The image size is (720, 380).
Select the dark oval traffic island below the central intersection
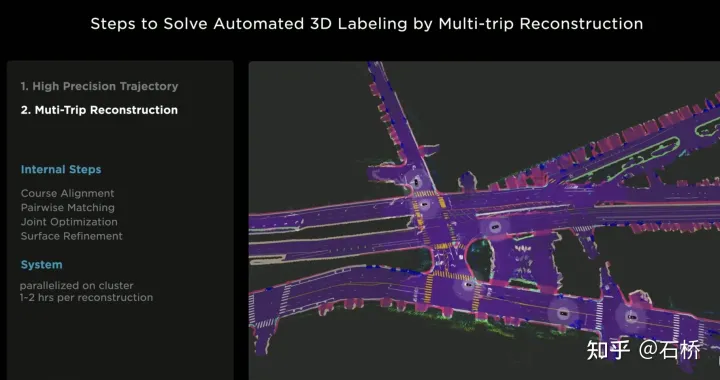tap(479, 260)
